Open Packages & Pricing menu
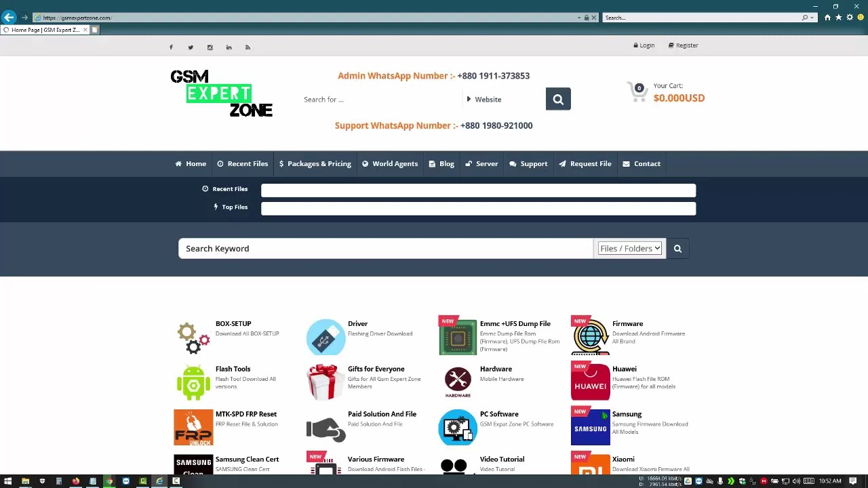The image size is (868, 488). click(315, 164)
